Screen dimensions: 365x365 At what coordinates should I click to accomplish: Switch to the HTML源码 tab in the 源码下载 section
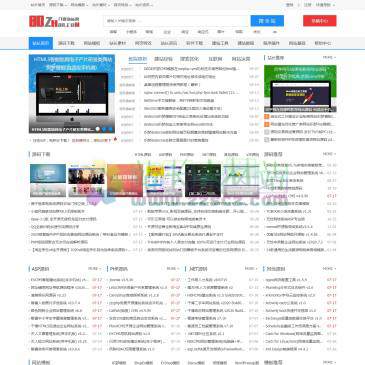143,155
